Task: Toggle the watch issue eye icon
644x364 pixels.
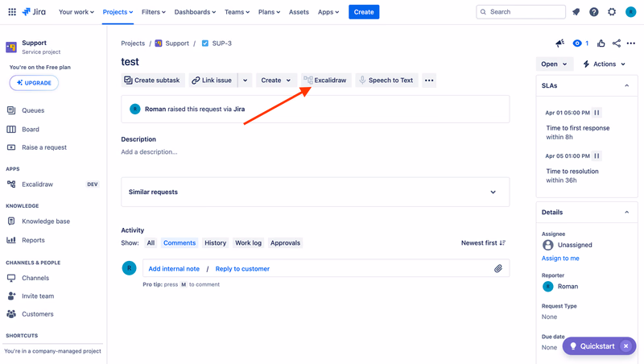Action: coord(580,43)
